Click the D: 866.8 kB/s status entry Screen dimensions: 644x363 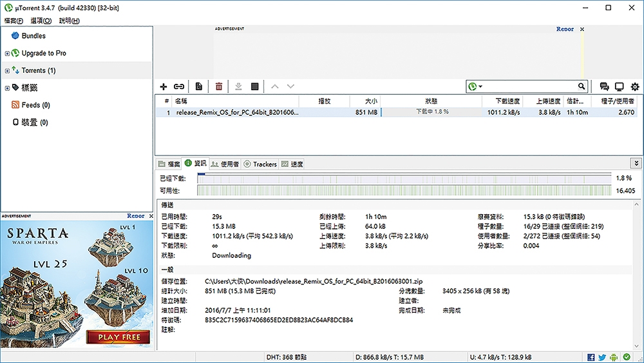[x=390, y=357]
